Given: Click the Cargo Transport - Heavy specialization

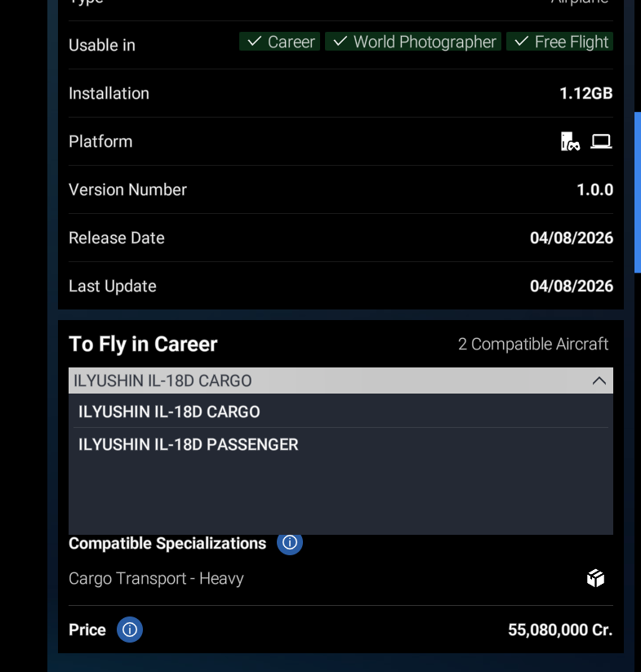Looking at the screenshot, I should click(x=156, y=579).
